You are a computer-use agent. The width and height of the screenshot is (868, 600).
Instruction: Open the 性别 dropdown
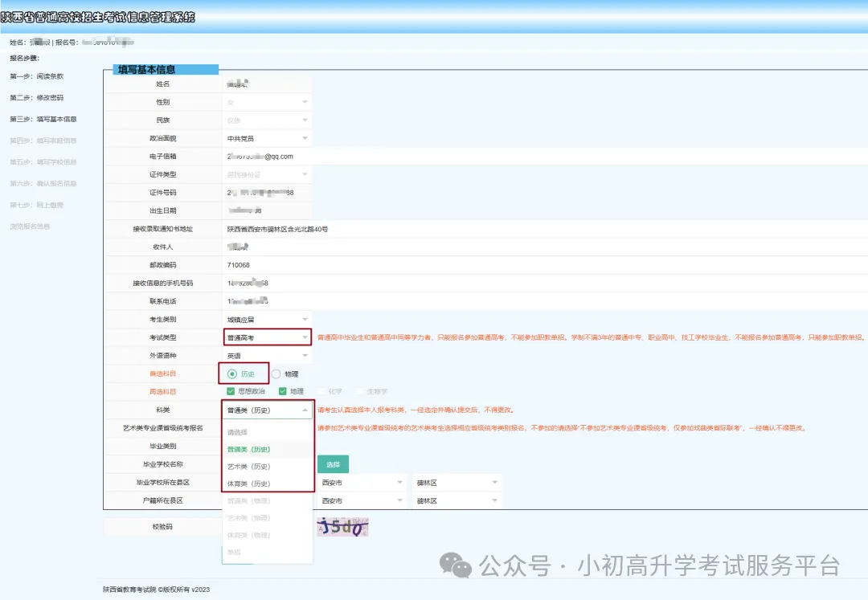coord(267,102)
